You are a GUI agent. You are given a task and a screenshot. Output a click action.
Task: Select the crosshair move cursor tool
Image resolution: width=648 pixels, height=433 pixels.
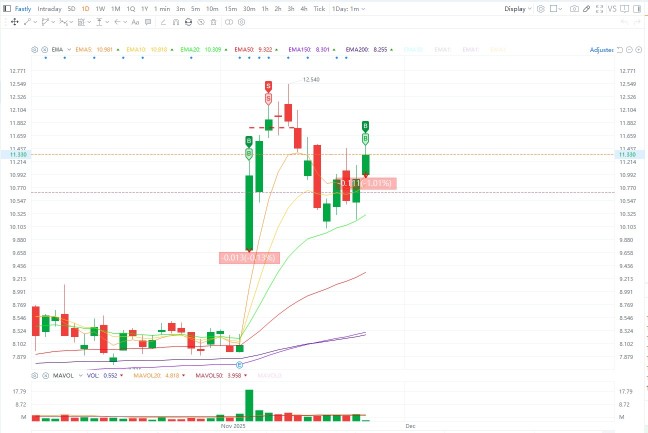click(14, 22)
